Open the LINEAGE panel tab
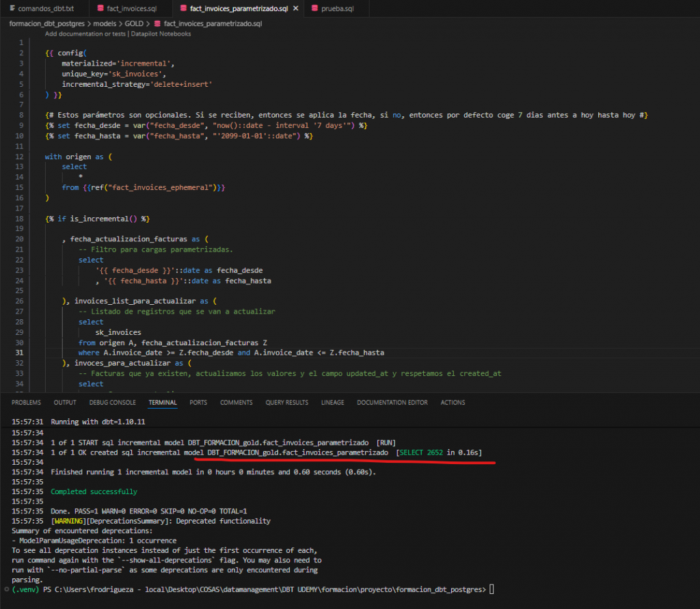700x609 pixels. (x=332, y=403)
